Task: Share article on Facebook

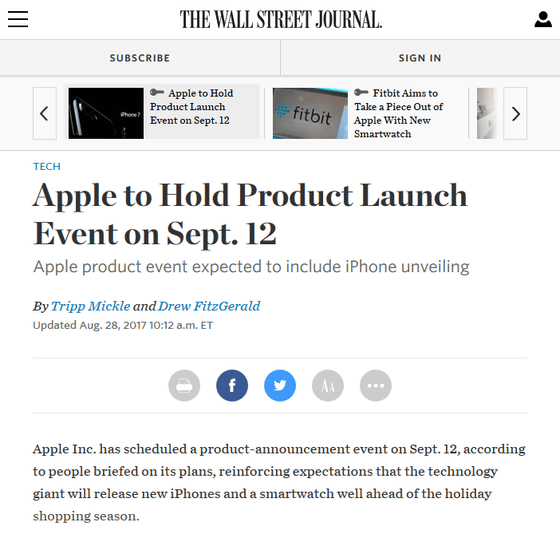Action: [x=232, y=385]
